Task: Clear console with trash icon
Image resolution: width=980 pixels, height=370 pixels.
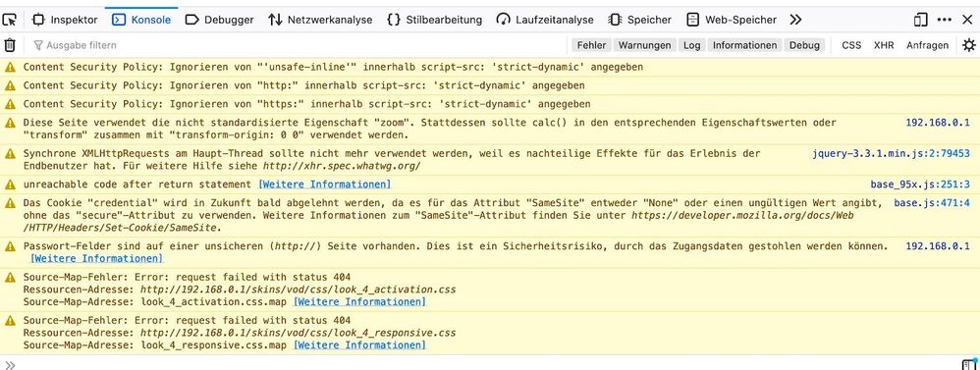Action: tap(10, 45)
